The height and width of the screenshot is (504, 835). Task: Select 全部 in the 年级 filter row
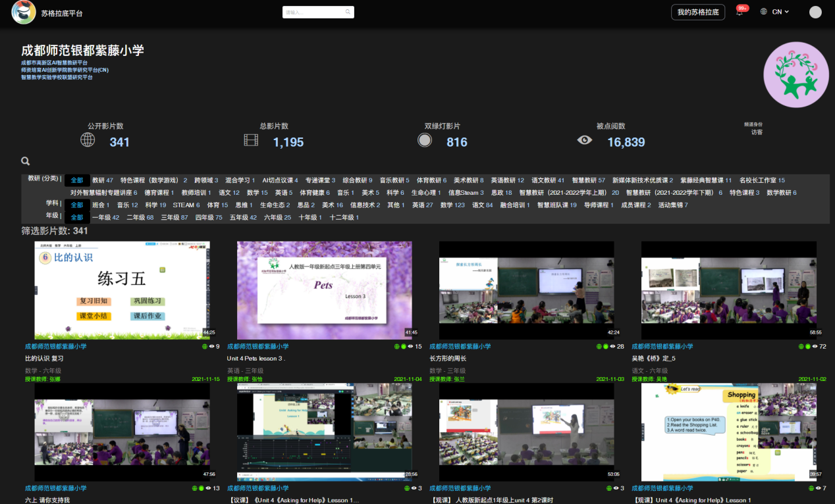(x=77, y=217)
